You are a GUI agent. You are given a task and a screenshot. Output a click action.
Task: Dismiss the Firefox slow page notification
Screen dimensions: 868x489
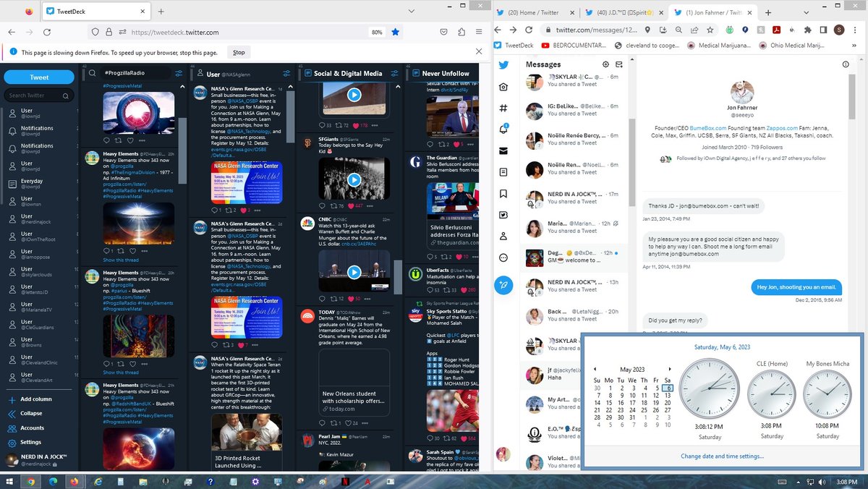pos(479,51)
